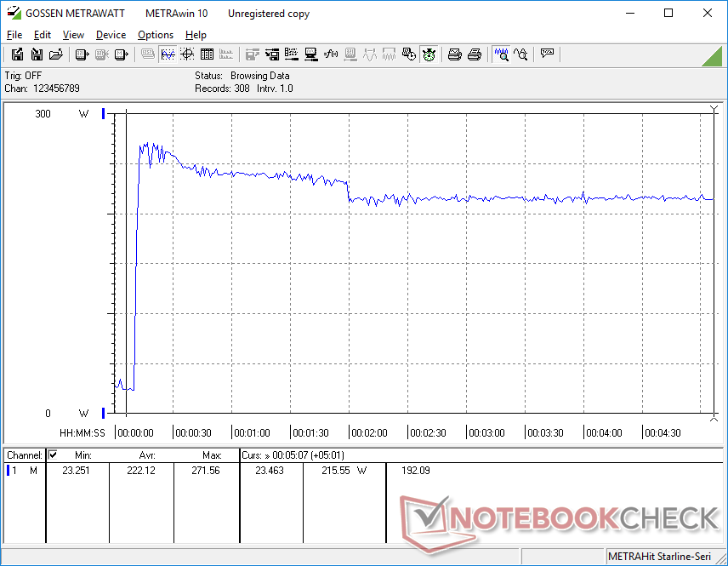The height and width of the screenshot is (566, 728).
Task: Open the Edit menu
Action: click(x=43, y=35)
